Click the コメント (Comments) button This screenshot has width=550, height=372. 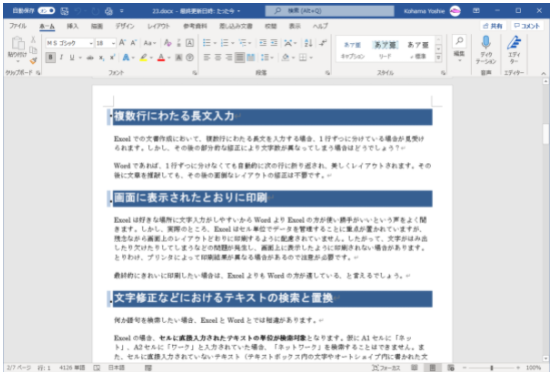point(527,26)
